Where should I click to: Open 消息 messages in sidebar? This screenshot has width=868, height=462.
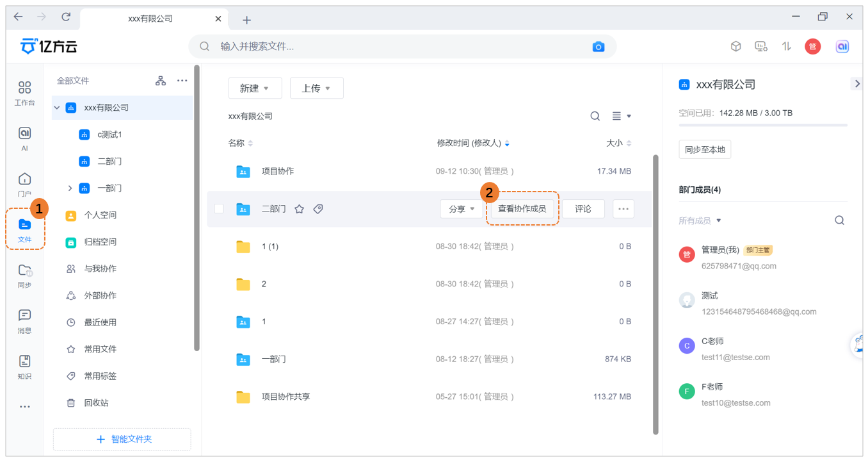24,321
